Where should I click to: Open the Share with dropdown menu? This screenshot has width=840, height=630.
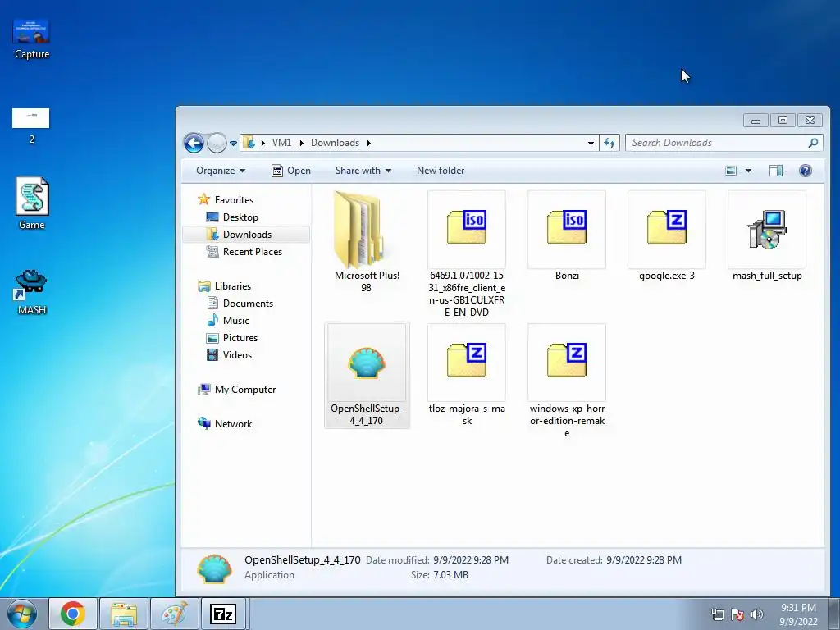363,171
